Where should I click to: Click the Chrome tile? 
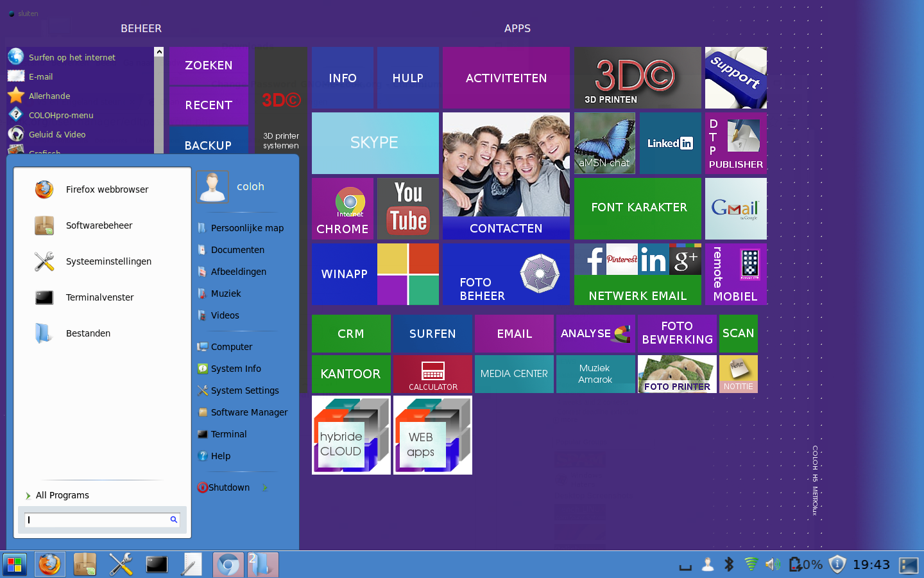[343, 209]
